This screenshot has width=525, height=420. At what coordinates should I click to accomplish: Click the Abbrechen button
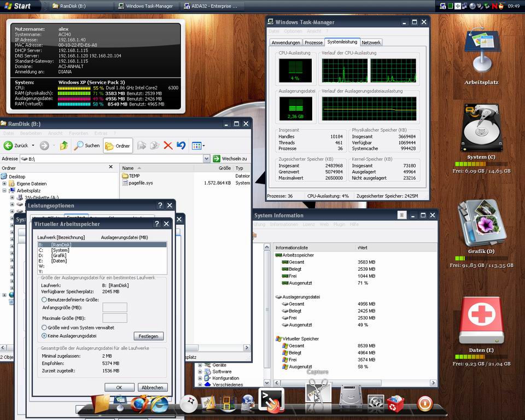click(153, 387)
